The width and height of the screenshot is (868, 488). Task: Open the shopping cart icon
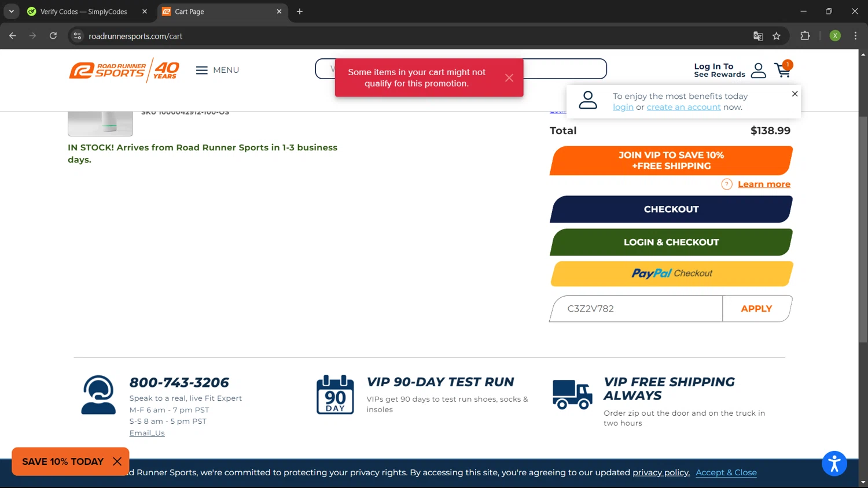coord(783,70)
